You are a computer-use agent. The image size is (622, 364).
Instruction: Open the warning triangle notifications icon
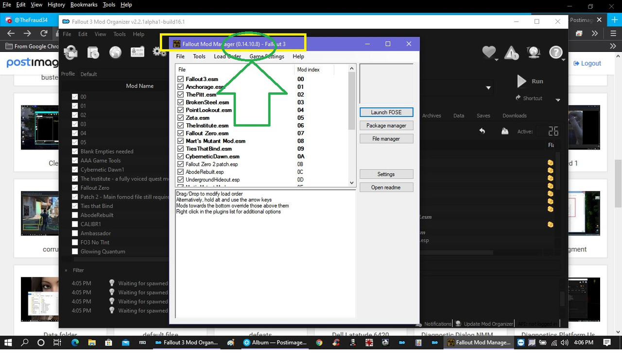click(511, 52)
